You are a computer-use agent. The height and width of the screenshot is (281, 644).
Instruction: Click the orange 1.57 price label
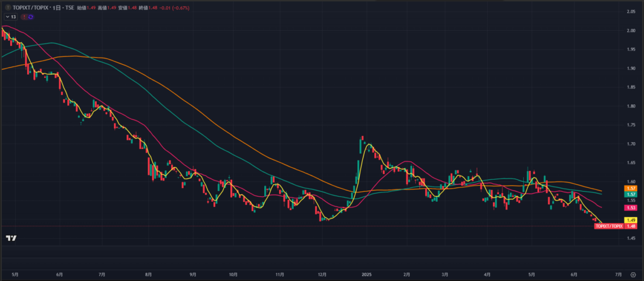pos(630,188)
